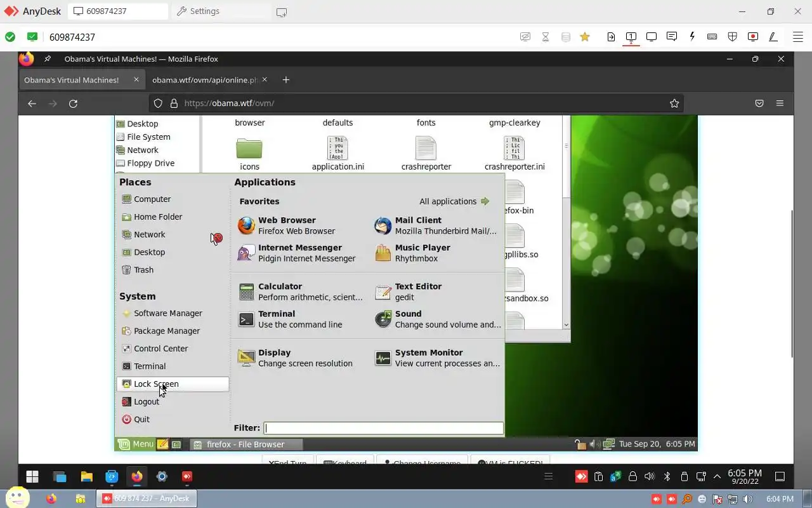
Task: Click the VM panel clock
Action: point(657,444)
